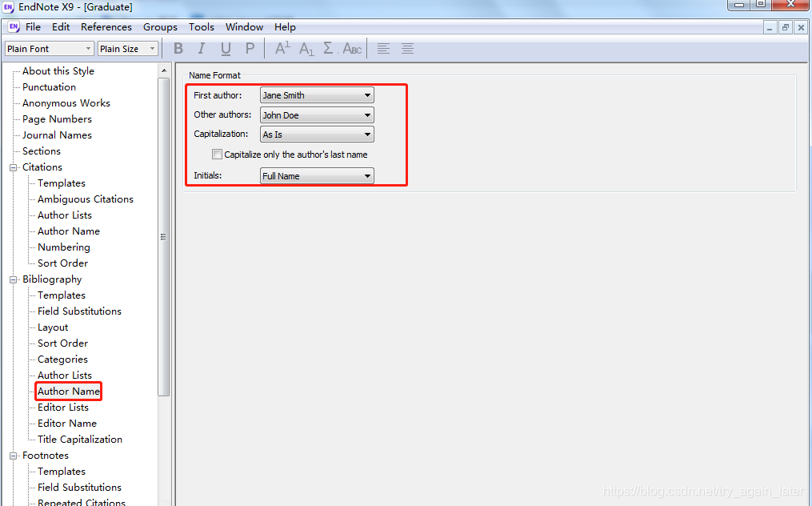
Task: Click the tree panel vertical scrollbar thumb
Action: pyautogui.click(x=164, y=237)
